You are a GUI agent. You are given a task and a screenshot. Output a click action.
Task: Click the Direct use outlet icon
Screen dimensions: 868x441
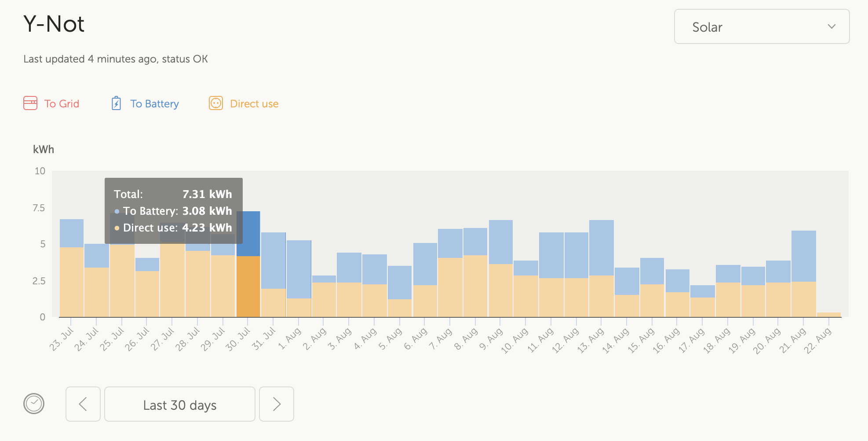(x=216, y=103)
